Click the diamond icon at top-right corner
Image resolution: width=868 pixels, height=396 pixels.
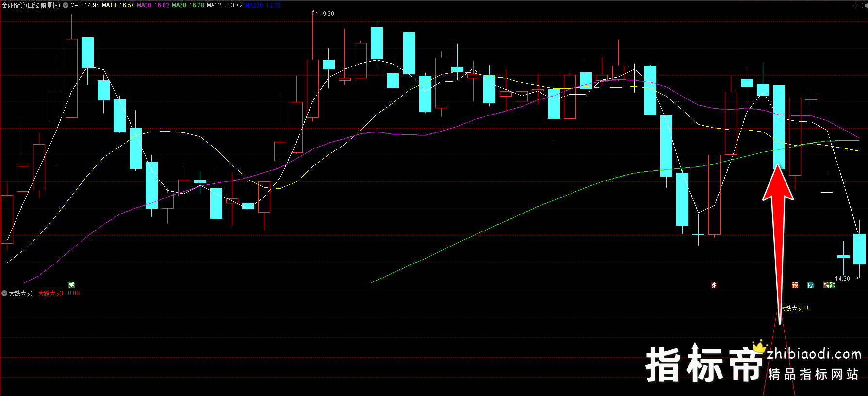click(855, 5)
